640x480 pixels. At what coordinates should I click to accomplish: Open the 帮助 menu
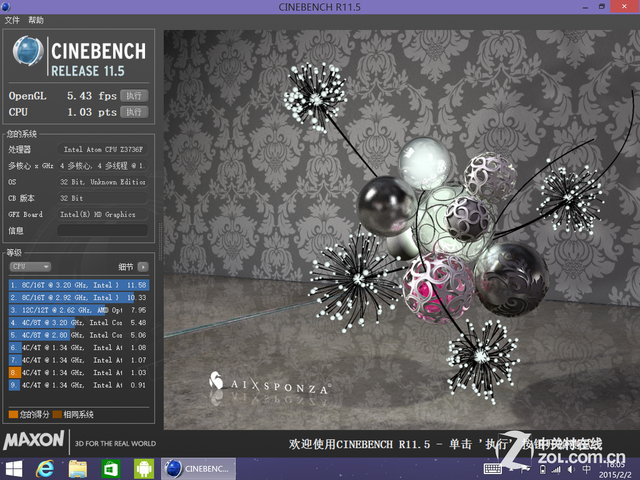pyautogui.click(x=36, y=20)
